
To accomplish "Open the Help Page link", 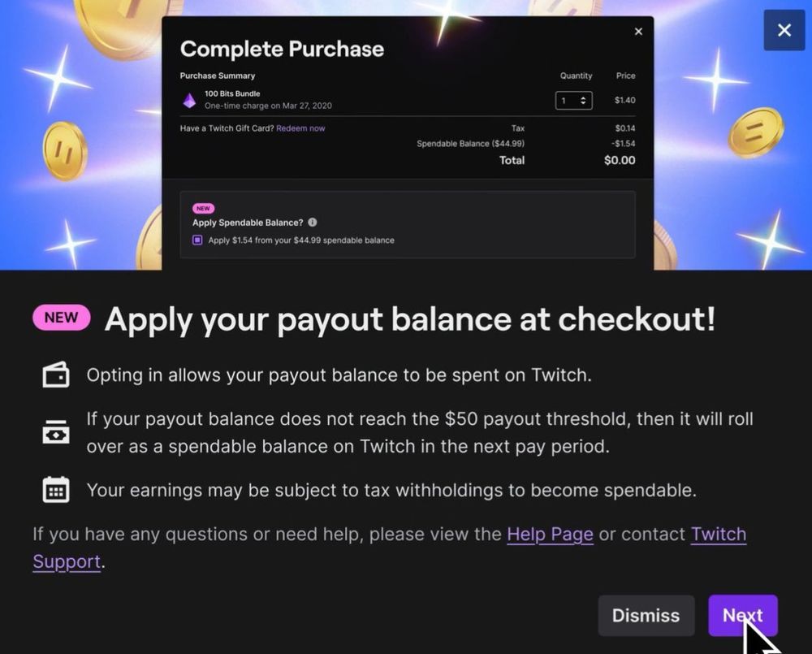I will pyautogui.click(x=550, y=534).
